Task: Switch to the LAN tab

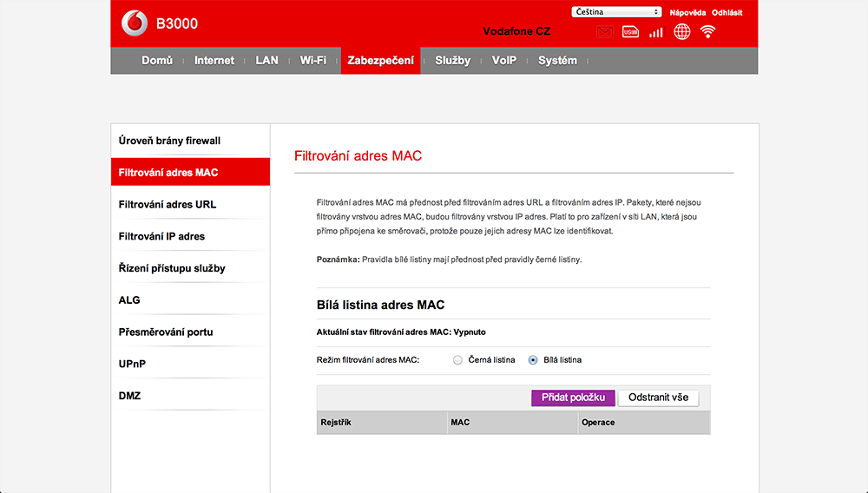Action: [266, 60]
